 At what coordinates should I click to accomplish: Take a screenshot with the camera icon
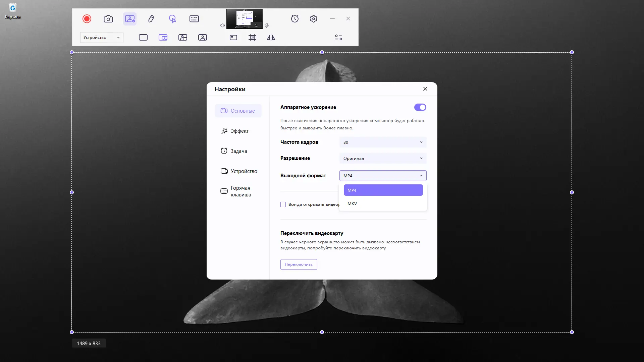[108, 19]
